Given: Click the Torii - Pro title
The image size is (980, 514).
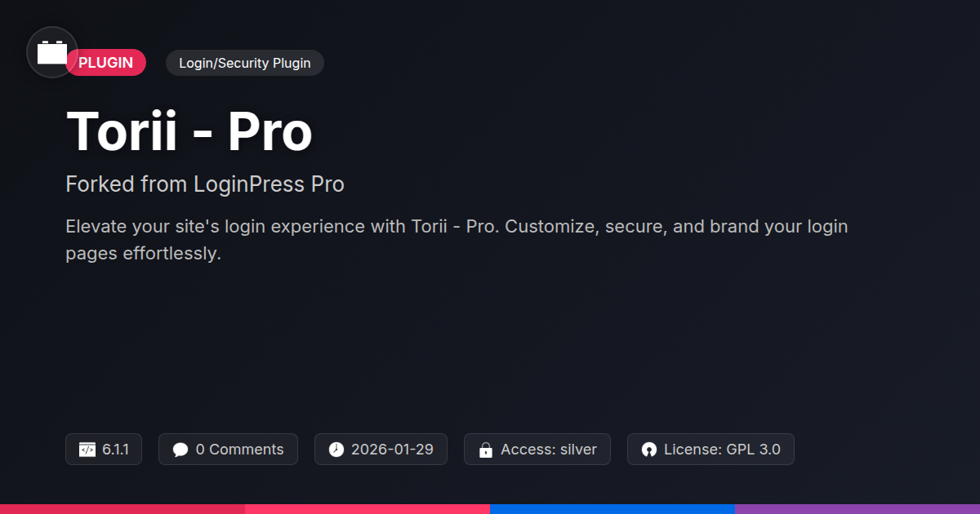Looking at the screenshot, I should click(x=189, y=131).
